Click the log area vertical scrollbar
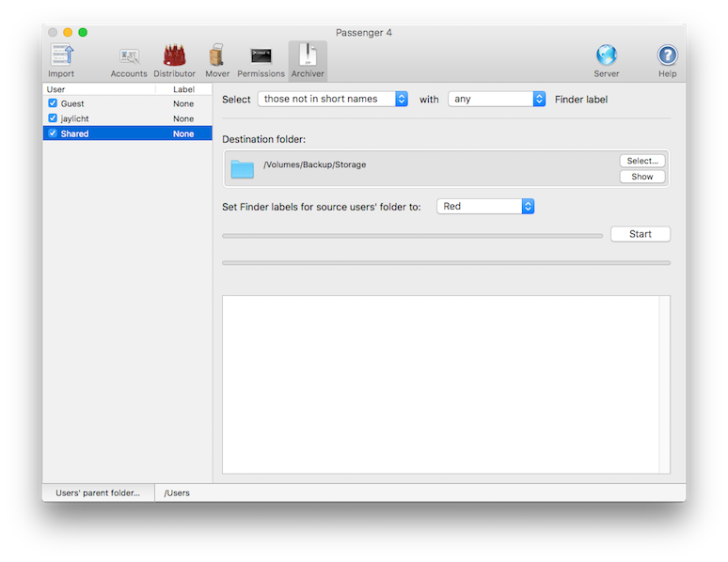Viewport: 728px width, 562px height. [x=664, y=384]
